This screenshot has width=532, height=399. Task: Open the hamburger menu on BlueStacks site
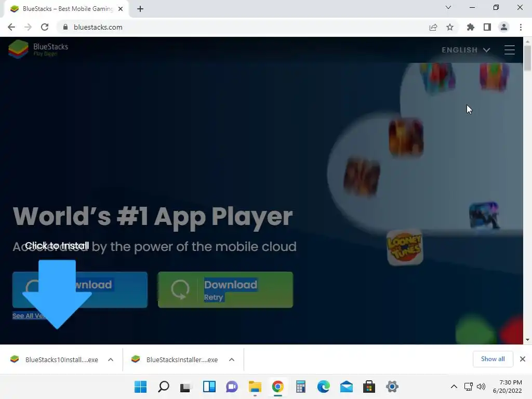[x=509, y=50]
